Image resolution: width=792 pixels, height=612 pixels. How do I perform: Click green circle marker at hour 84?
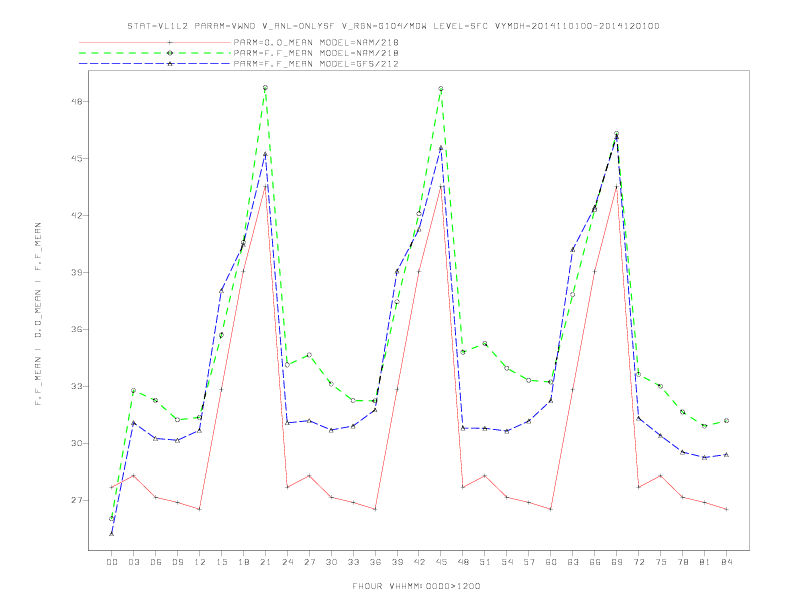(726, 421)
